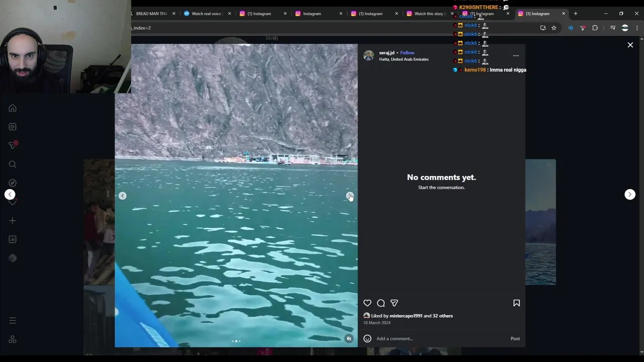This screenshot has height=362, width=644.
Task: Go to the previous post arrow
Action: pyautogui.click(x=10, y=195)
